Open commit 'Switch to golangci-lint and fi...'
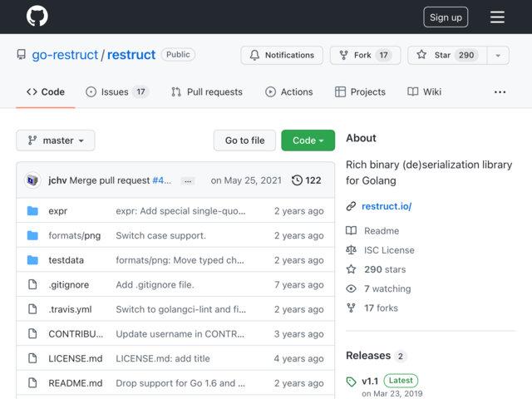Image resolution: width=532 pixels, height=399 pixels. [181, 309]
